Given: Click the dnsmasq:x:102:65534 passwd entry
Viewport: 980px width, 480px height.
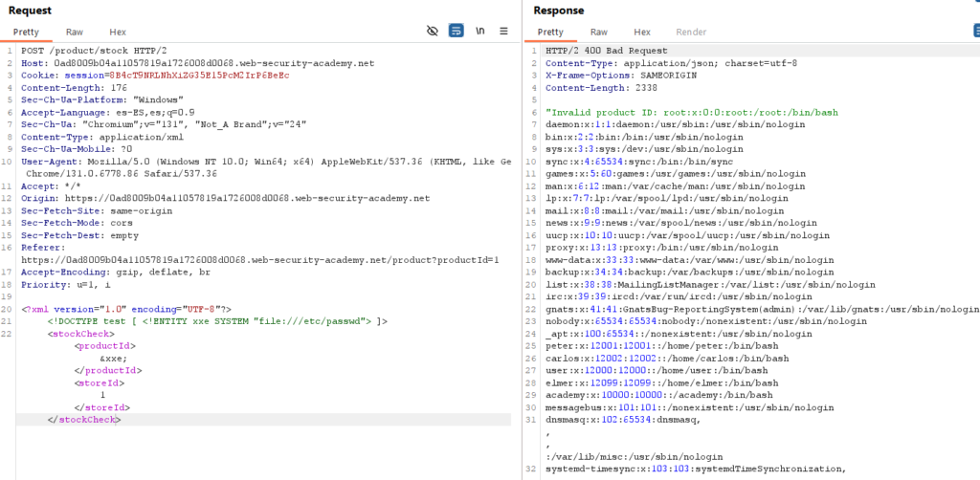Looking at the screenshot, I should (622, 420).
